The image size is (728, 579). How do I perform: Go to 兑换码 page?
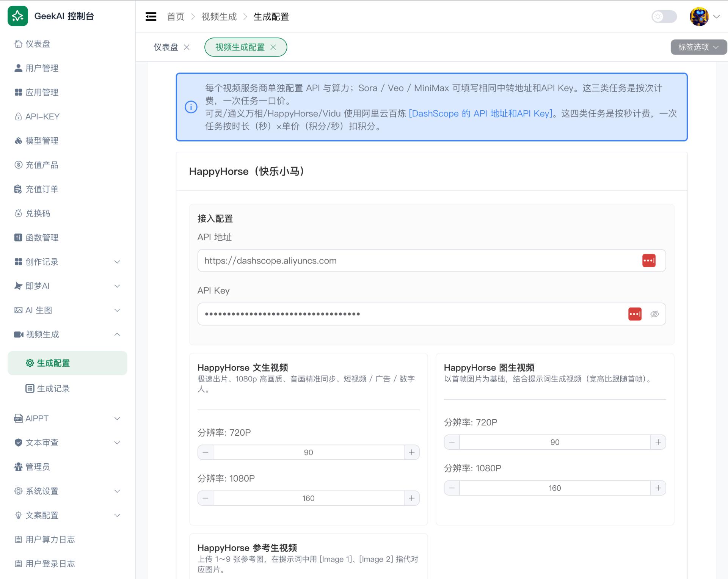(x=67, y=213)
